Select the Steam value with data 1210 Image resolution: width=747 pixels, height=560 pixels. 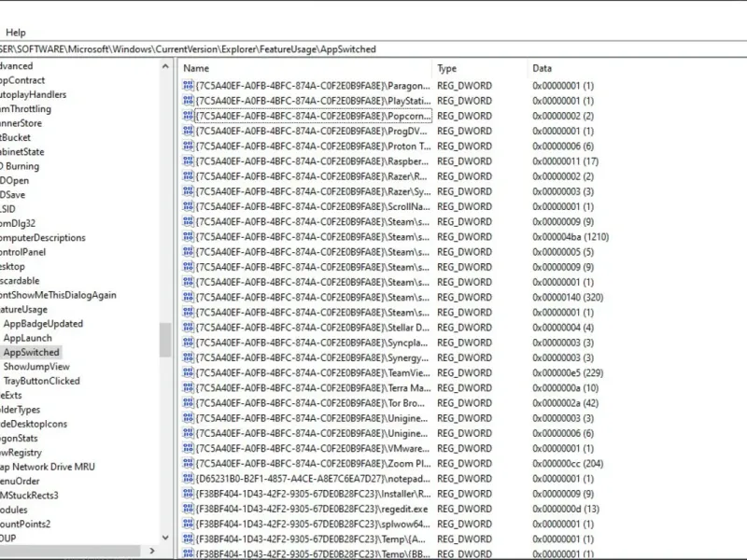[312, 237]
